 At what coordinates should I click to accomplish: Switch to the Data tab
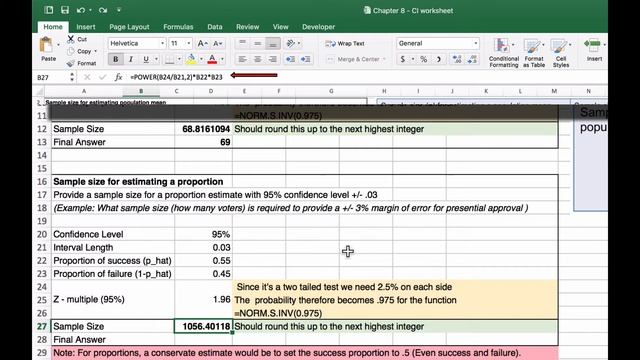tap(215, 27)
